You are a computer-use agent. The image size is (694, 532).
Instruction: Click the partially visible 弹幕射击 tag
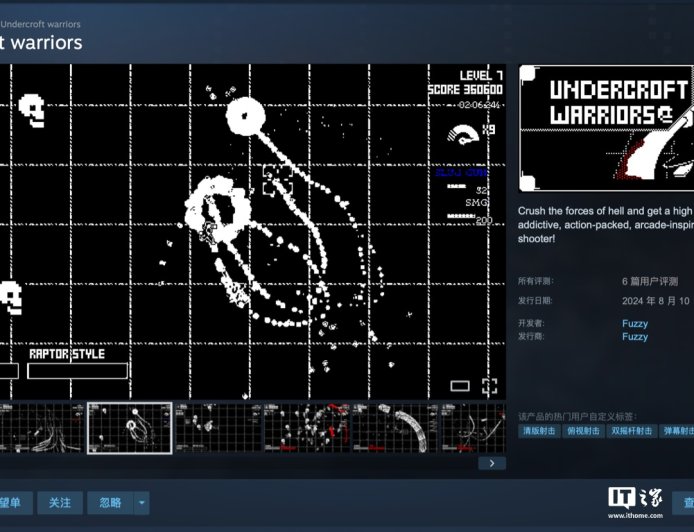(677, 431)
